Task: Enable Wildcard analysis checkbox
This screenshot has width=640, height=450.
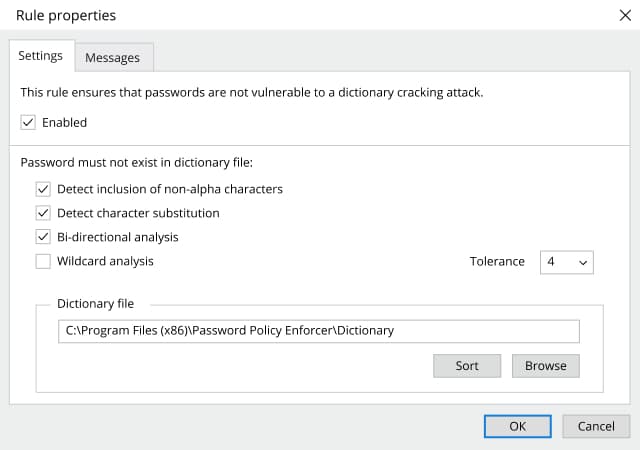Action: click(43, 261)
